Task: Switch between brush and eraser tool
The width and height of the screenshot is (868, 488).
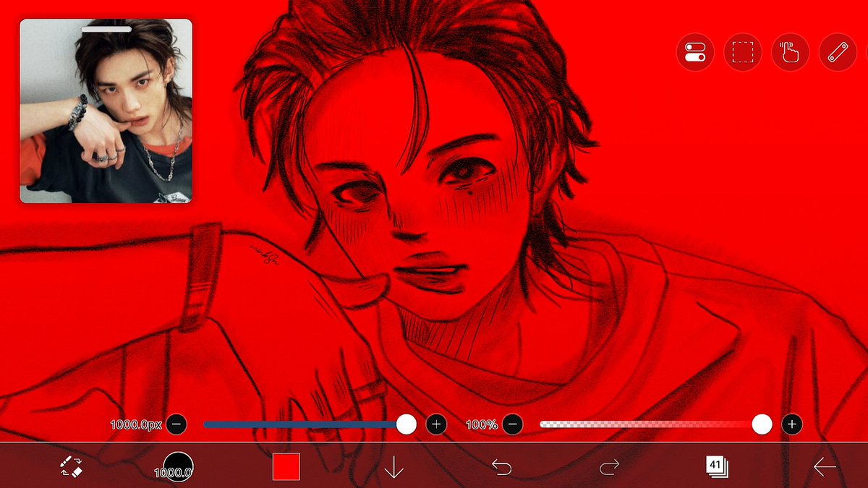Action: [72, 467]
